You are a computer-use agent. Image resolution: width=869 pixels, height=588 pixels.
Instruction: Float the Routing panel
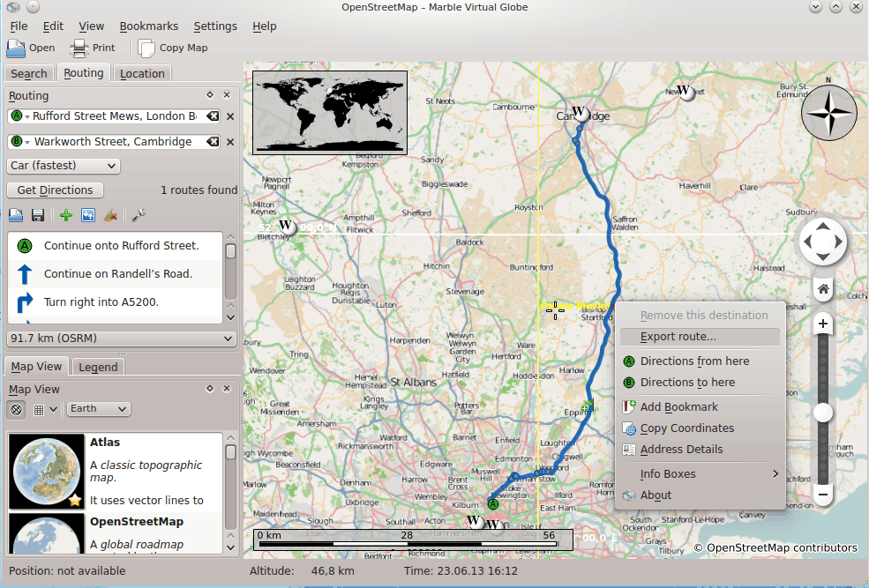[x=210, y=95]
